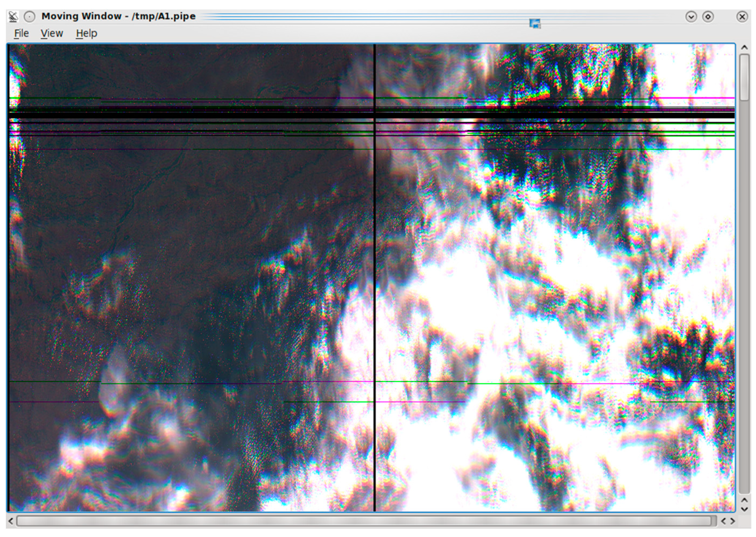Click the small blue icon below the title bar
The height and width of the screenshot is (537, 756).
pos(535,24)
